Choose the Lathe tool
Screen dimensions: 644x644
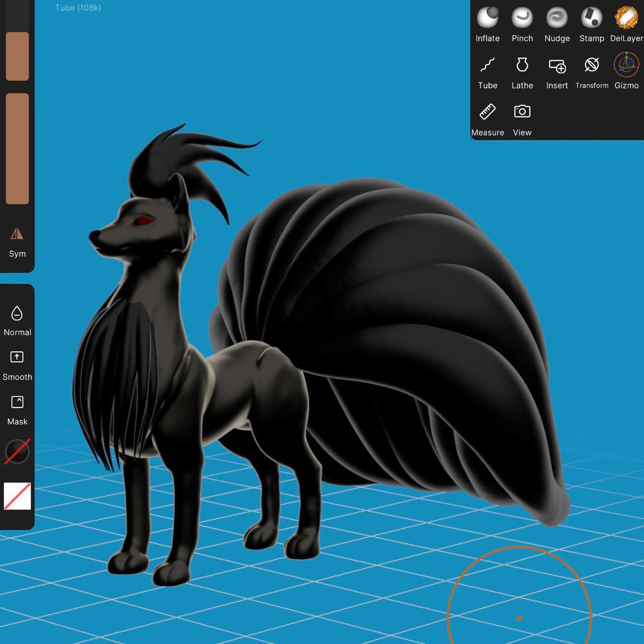pyautogui.click(x=522, y=72)
